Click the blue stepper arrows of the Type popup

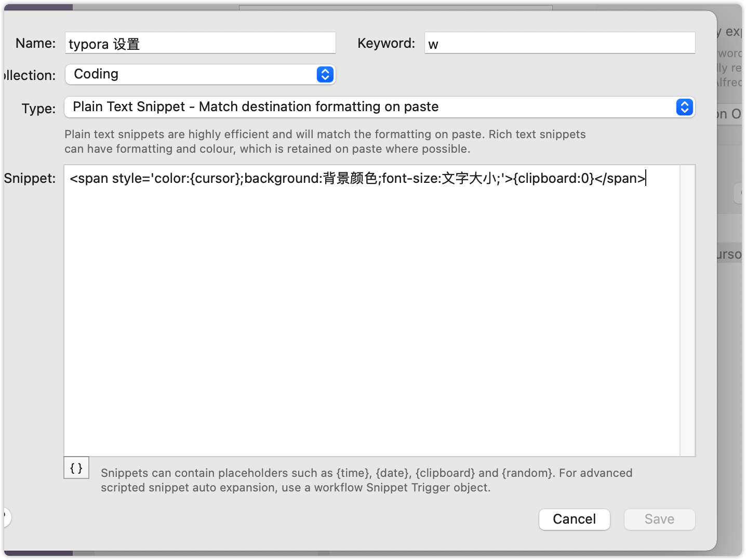(x=684, y=107)
